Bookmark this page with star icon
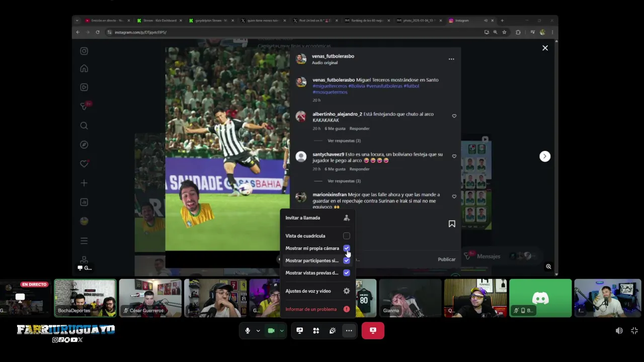The image size is (644, 362). click(x=504, y=32)
